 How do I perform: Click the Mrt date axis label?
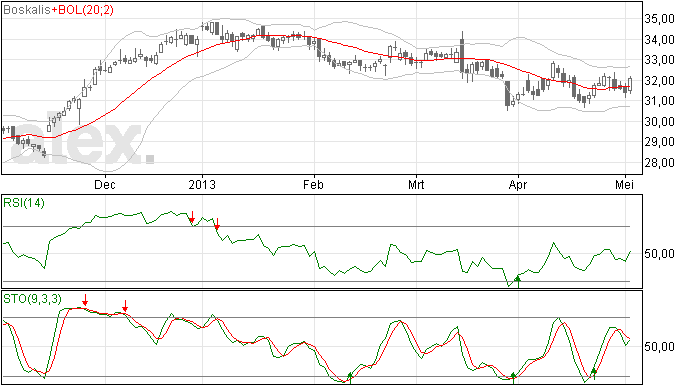tap(416, 184)
